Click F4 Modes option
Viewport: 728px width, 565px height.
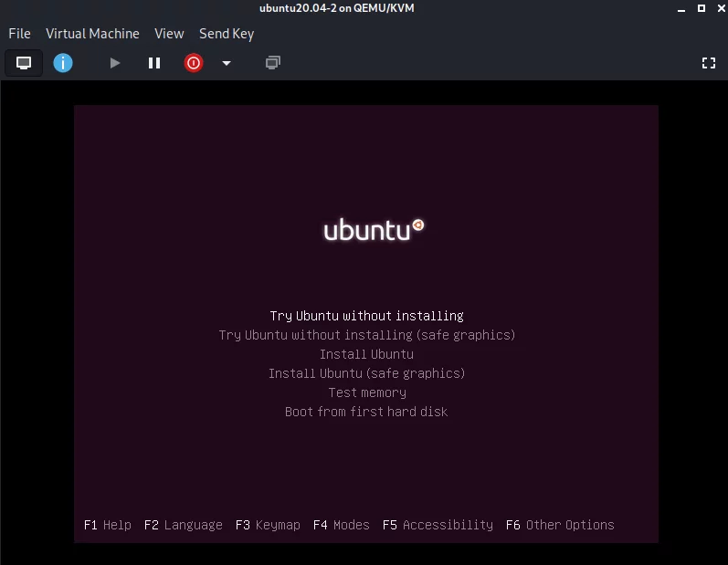click(x=342, y=525)
